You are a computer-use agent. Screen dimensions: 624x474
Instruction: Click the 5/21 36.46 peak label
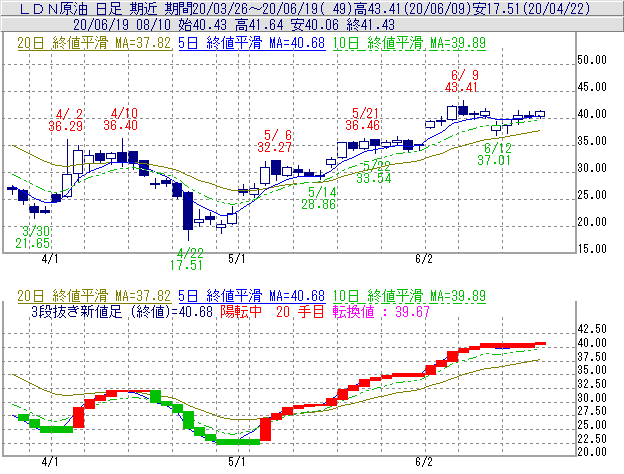tap(362, 119)
